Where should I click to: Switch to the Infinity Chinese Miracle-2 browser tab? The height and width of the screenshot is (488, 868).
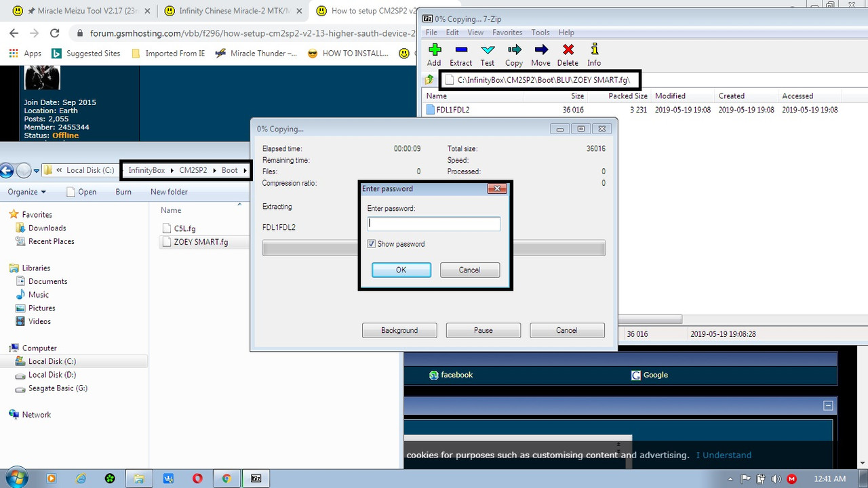(x=231, y=10)
